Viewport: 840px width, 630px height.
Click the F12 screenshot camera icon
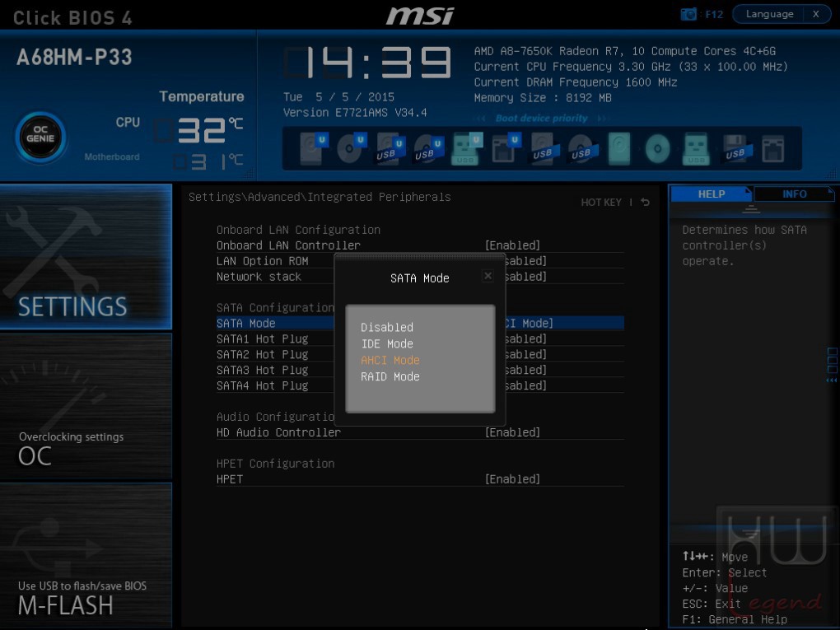688,14
